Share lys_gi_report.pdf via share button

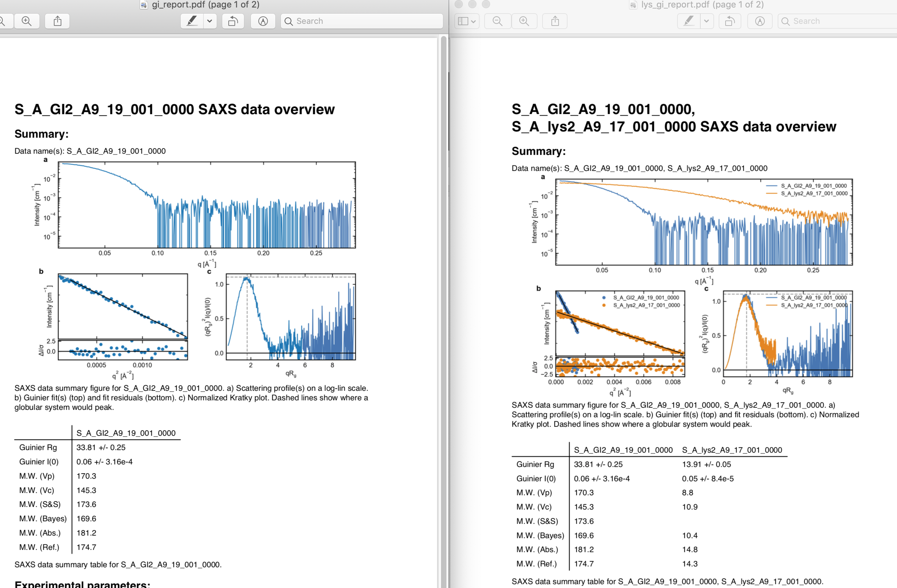click(x=555, y=21)
